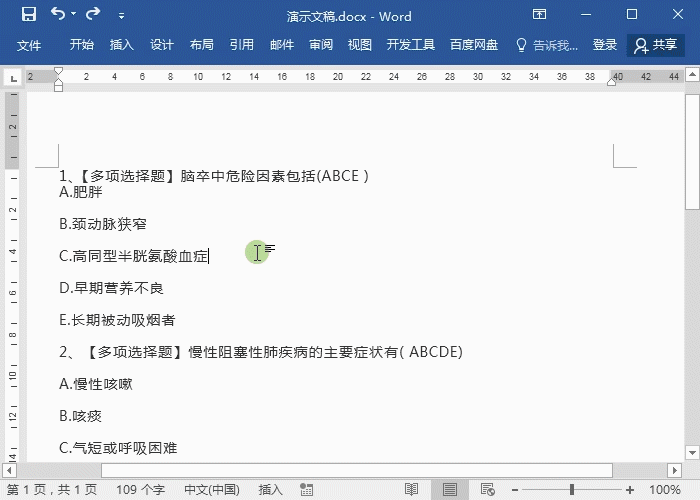The height and width of the screenshot is (500, 700).
Task: Select the 引用 tab
Action: [242, 45]
